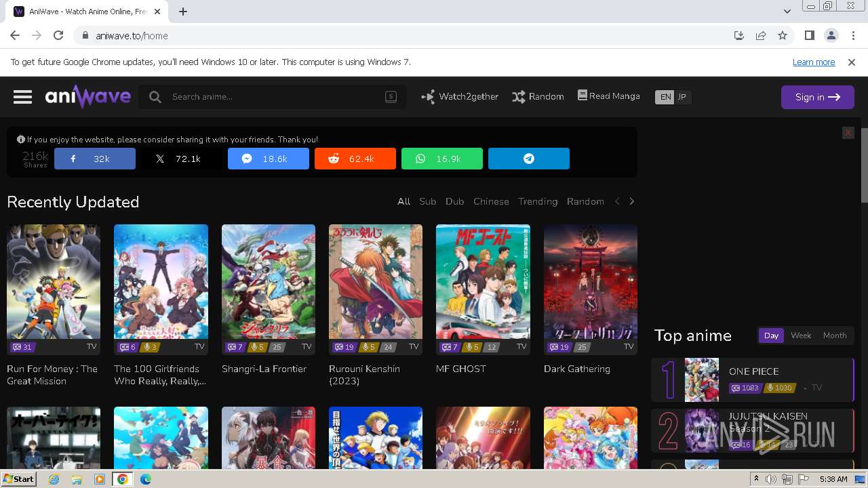Select the Dub filter tab
This screenshot has width=868, height=488.
click(455, 201)
